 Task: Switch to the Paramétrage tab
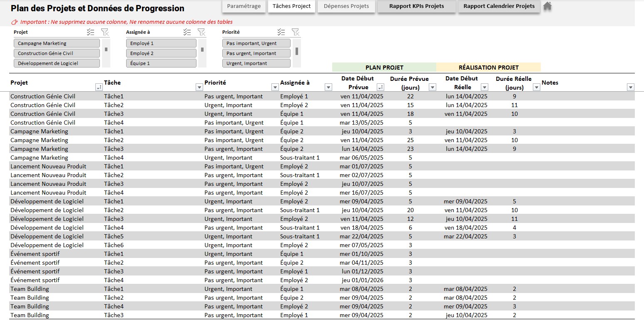244,6
